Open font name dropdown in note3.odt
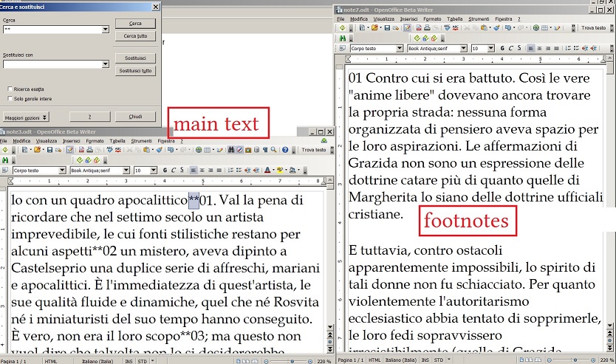 click(x=126, y=170)
